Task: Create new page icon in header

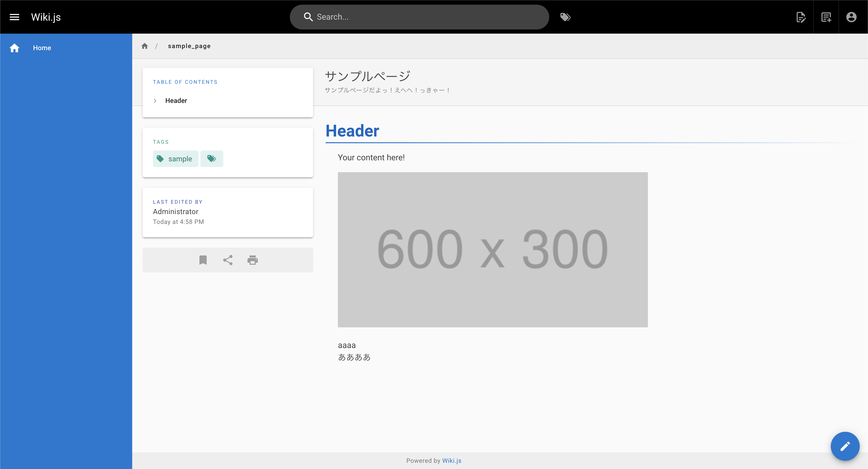Action: click(x=826, y=17)
